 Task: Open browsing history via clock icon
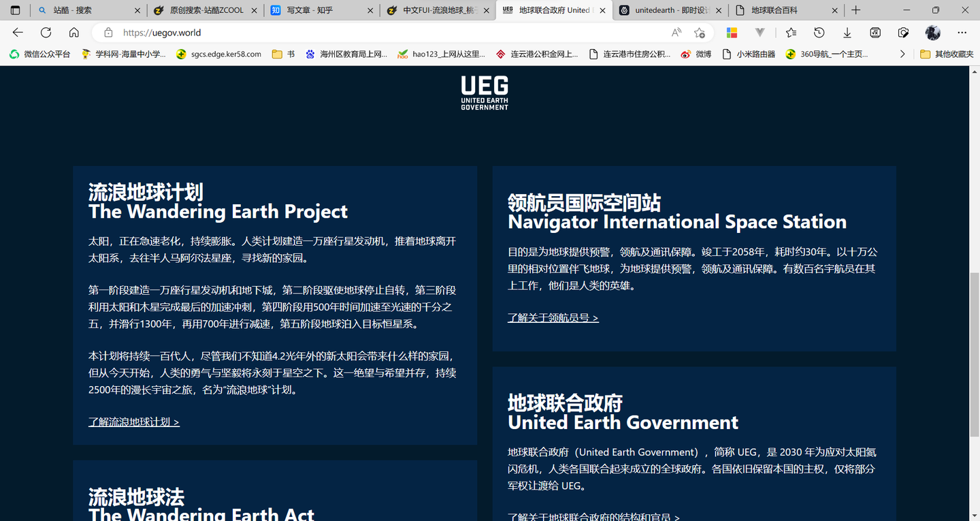point(819,32)
